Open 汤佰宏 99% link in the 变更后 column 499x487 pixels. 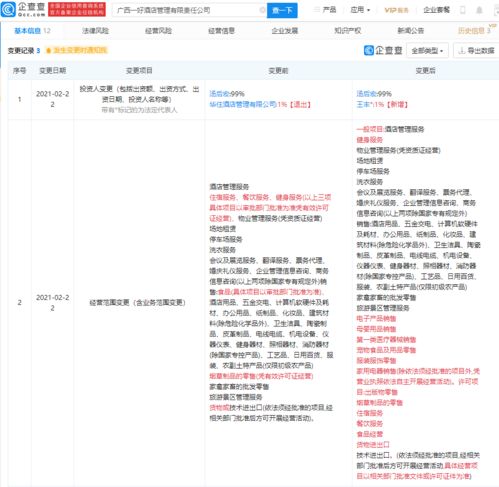pyautogui.click(x=374, y=94)
